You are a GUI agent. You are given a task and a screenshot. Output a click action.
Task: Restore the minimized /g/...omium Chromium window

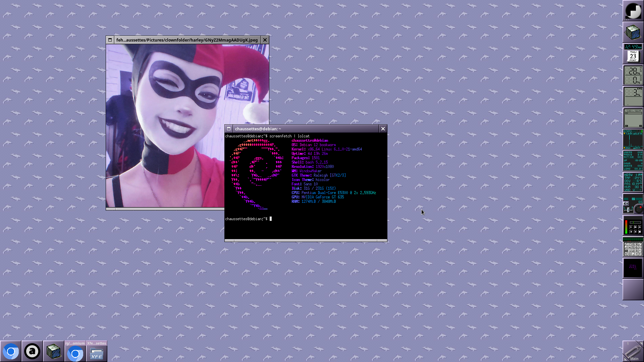pos(75,352)
